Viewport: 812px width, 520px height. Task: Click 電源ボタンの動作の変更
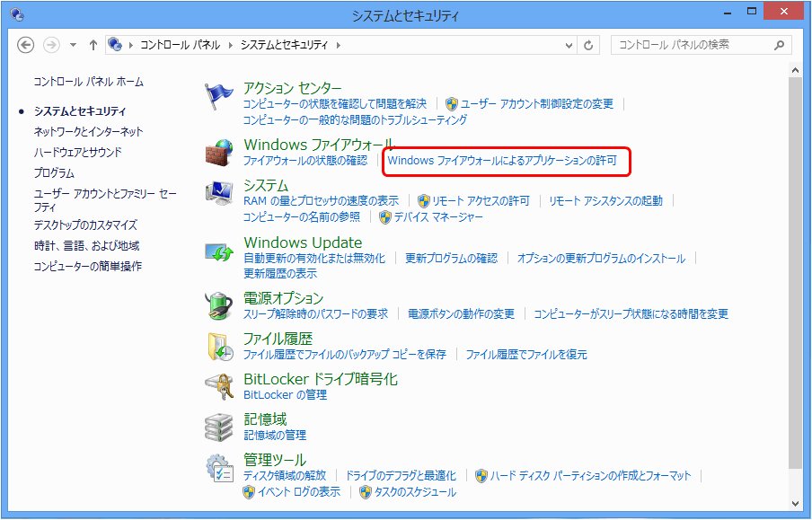coord(462,313)
